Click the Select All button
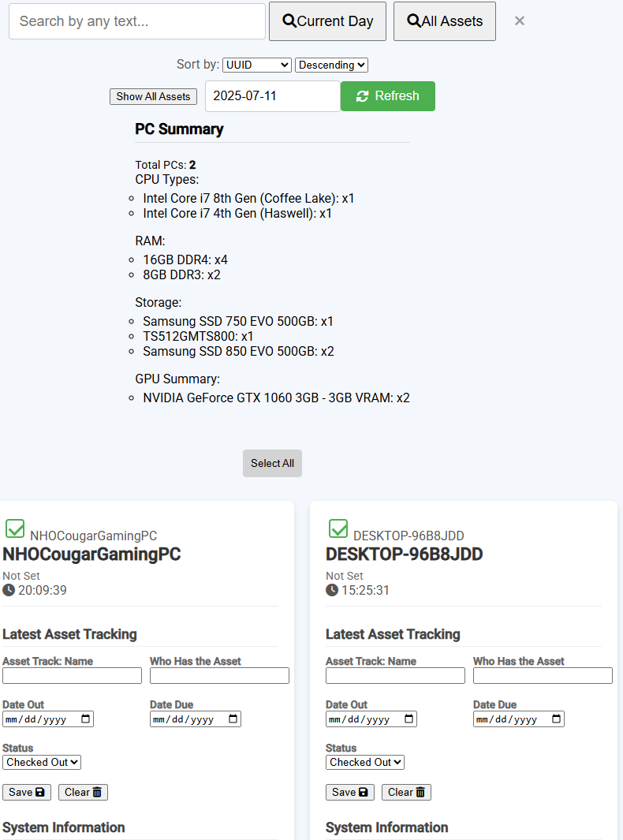Screen dimensions: 623x840 pyautogui.click(x=272, y=463)
